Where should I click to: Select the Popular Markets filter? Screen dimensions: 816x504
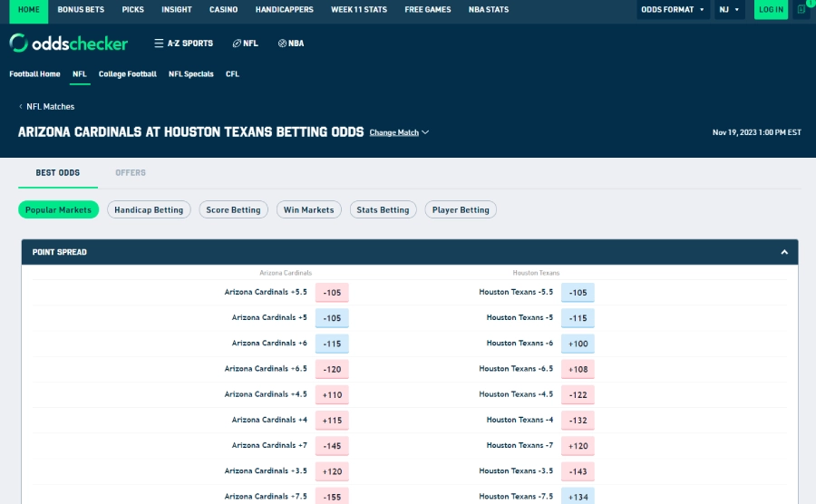pyautogui.click(x=58, y=209)
